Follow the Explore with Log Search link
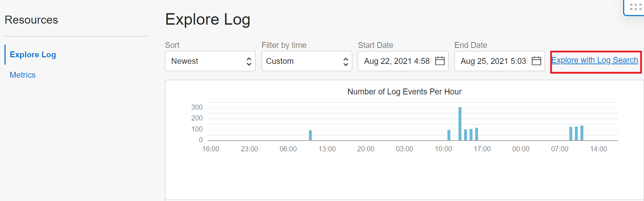 point(595,60)
